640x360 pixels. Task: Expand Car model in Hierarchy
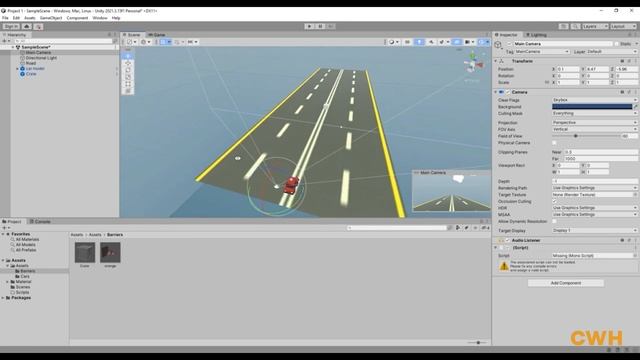pyautogui.click(x=18, y=69)
